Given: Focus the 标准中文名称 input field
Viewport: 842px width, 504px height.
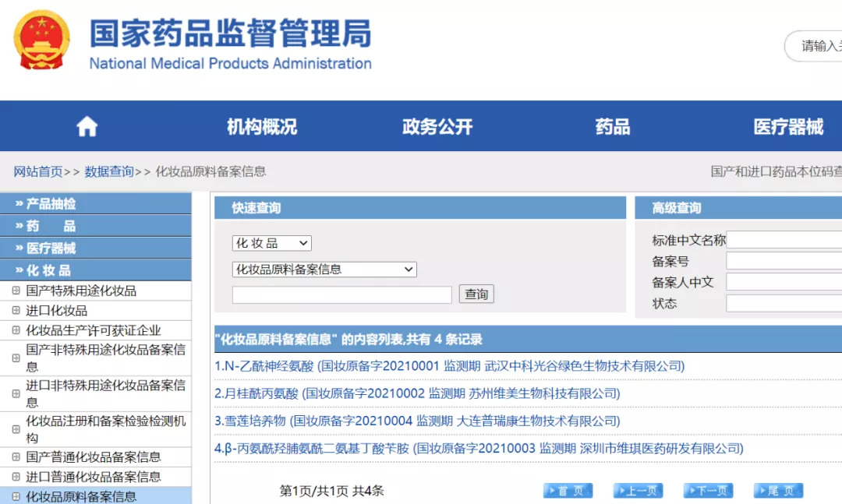Looking at the screenshot, I should (784, 240).
